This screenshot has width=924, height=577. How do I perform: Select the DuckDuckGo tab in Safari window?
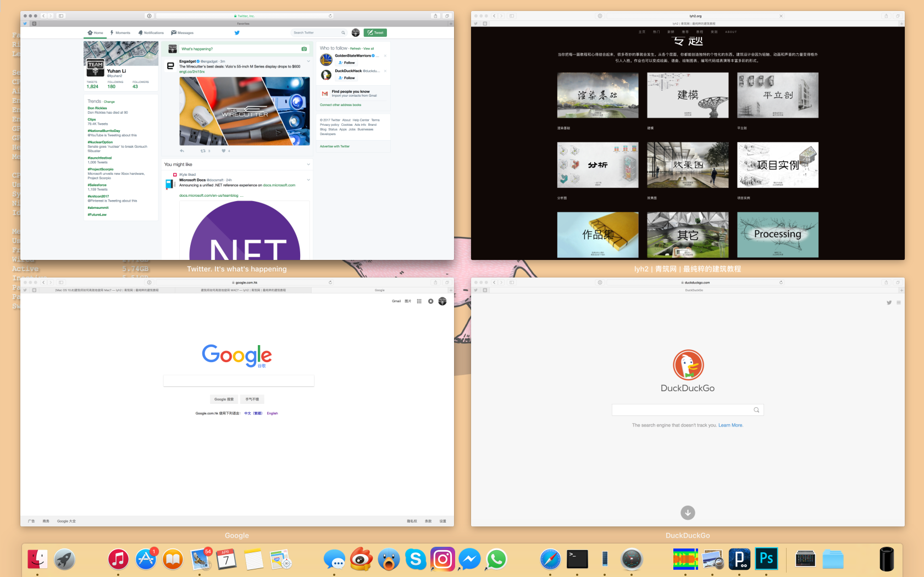(694, 290)
